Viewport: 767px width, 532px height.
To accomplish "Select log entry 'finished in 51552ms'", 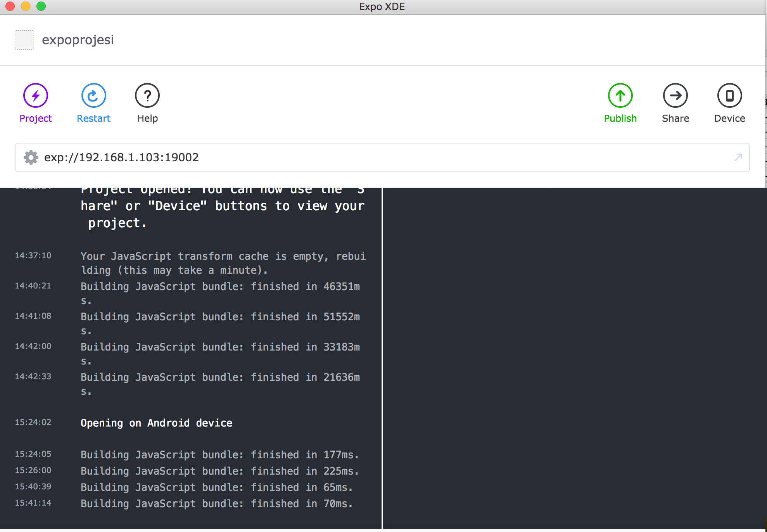I will pos(220,323).
